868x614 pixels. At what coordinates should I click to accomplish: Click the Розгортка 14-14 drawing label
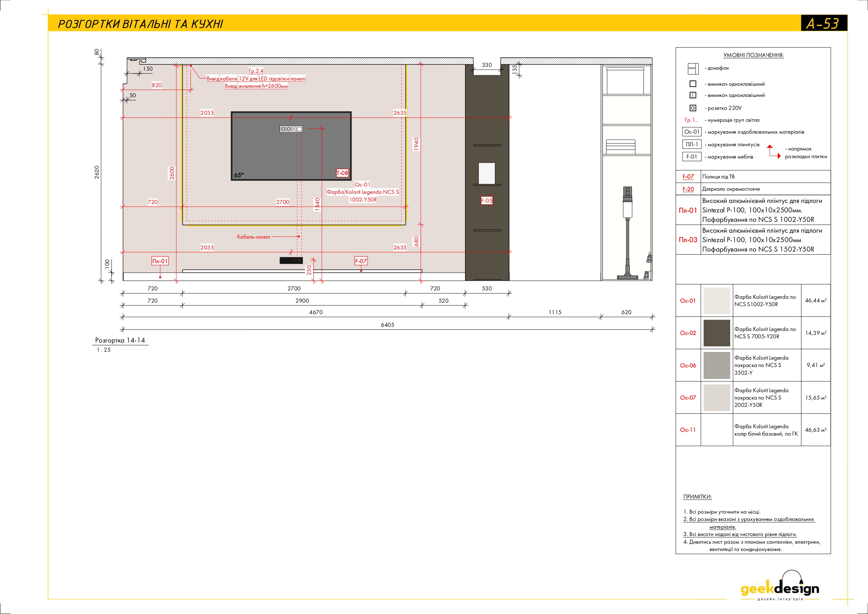pos(120,340)
